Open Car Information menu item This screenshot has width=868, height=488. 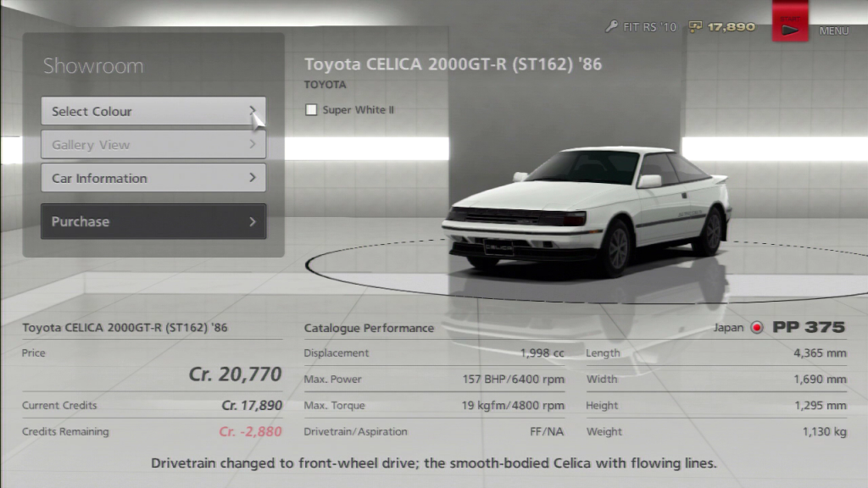click(153, 178)
